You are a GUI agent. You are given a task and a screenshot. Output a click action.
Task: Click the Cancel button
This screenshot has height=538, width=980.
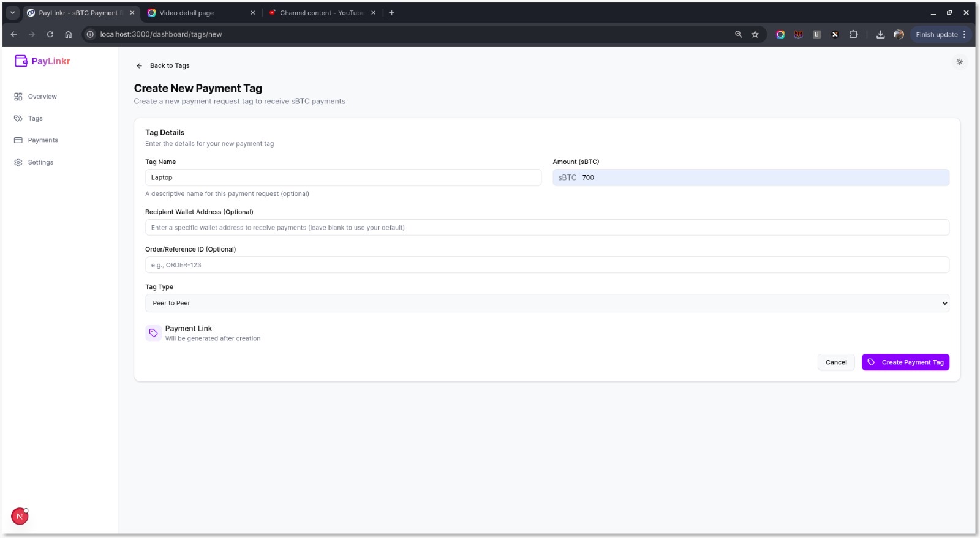[x=836, y=362]
